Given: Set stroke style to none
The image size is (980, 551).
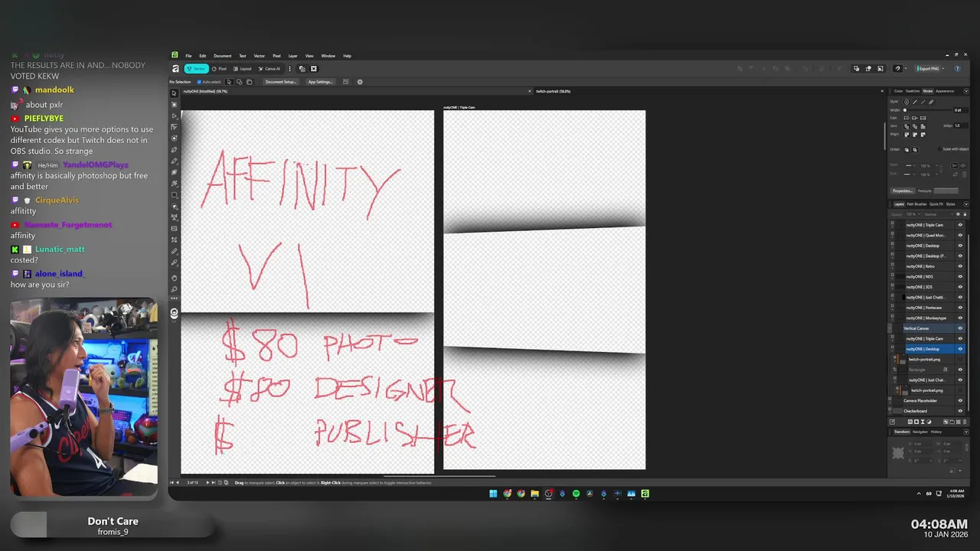Looking at the screenshot, I should 906,102.
